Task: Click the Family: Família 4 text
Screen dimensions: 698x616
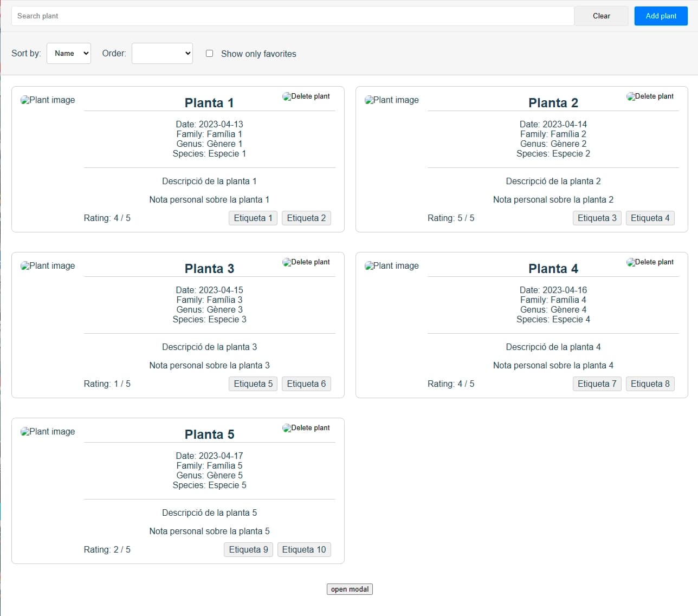Action: click(553, 300)
